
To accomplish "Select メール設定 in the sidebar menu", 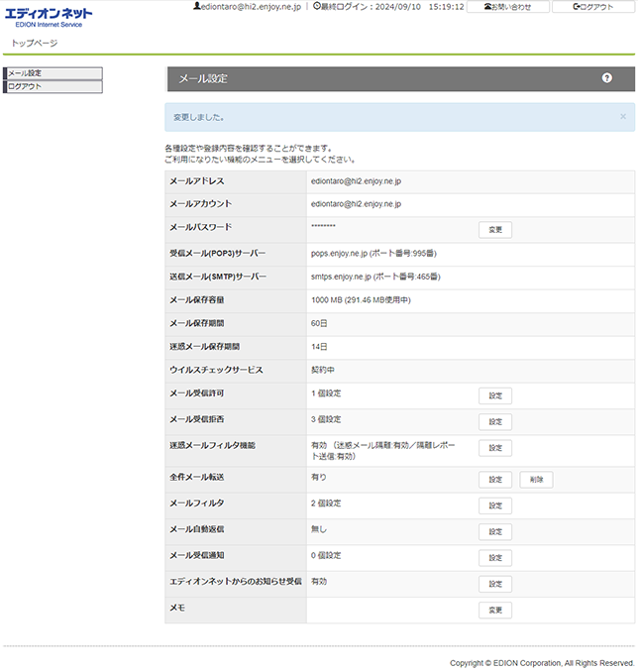I will pos(53,73).
